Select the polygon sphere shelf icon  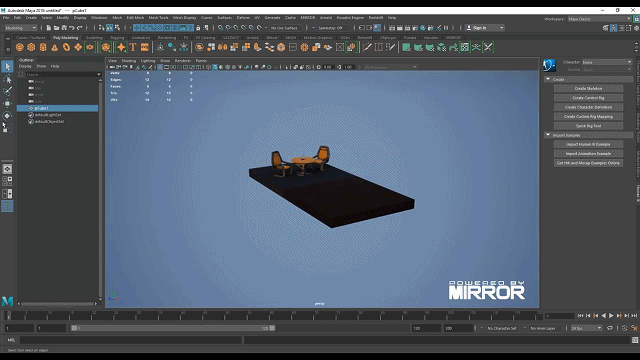click(x=20, y=47)
